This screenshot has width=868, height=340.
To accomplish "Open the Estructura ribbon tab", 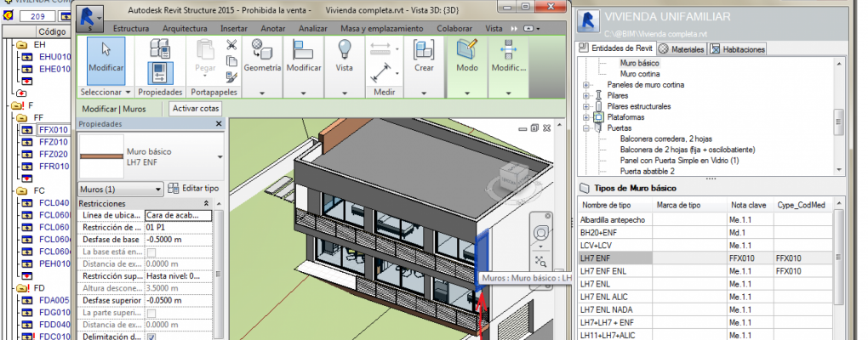I will pos(131,28).
